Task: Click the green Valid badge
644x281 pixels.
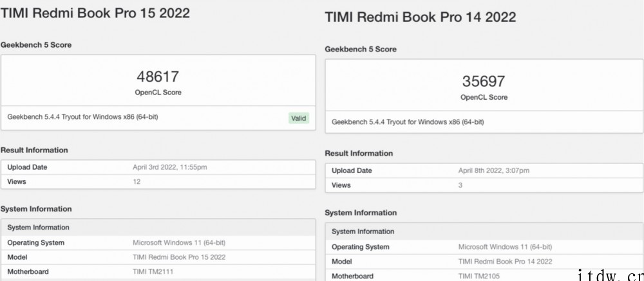Action: point(299,118)
